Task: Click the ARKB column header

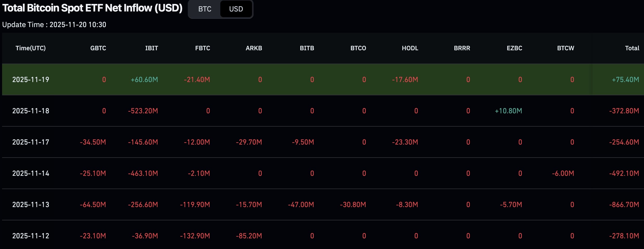Action: click(x=254, y=48)
